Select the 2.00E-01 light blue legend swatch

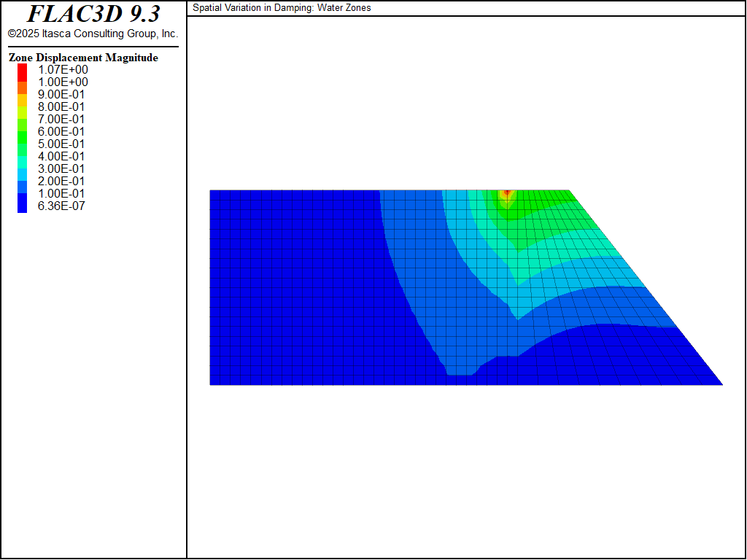pyautogui.click(x=22, y=182)
